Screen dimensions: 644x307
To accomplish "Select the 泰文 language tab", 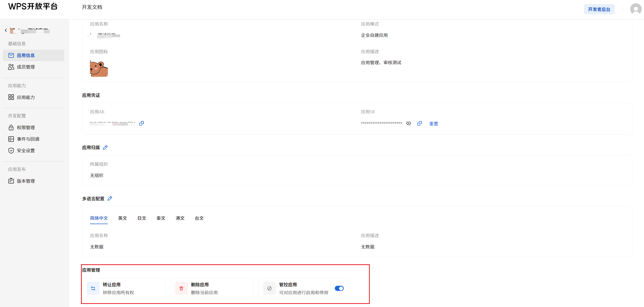I will coord(161,218).
